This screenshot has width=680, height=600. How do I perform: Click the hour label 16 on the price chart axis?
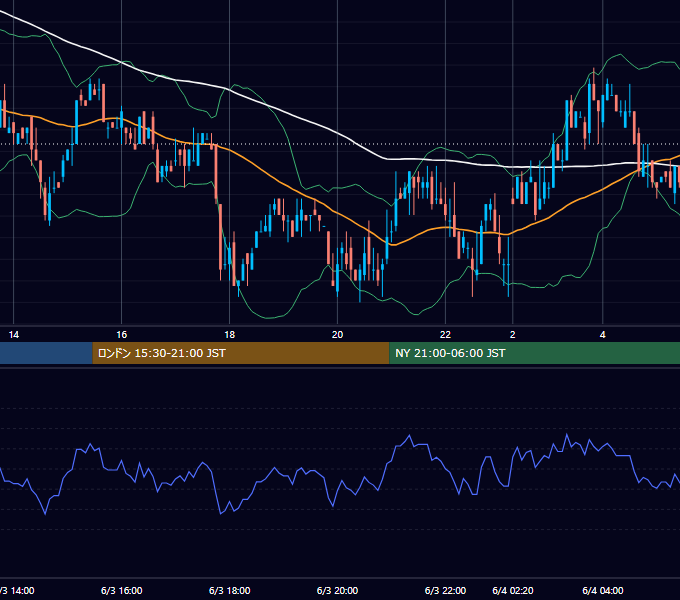point(122,335)
